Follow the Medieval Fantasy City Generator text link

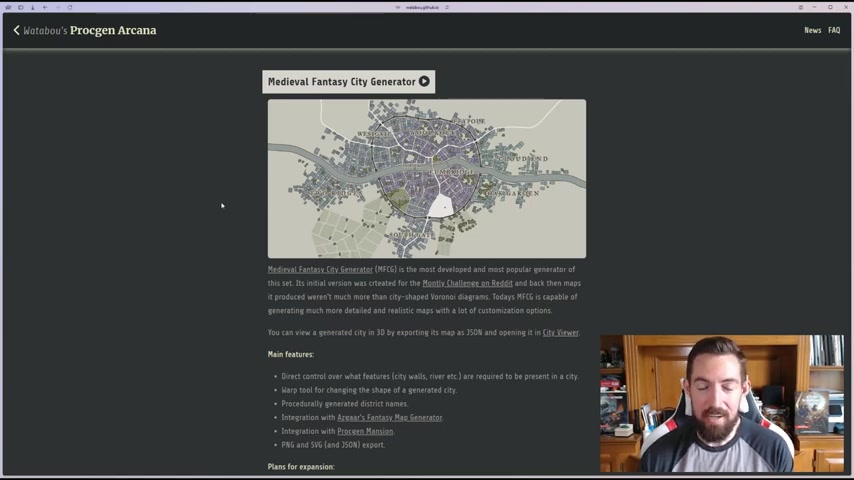[320, 269]
